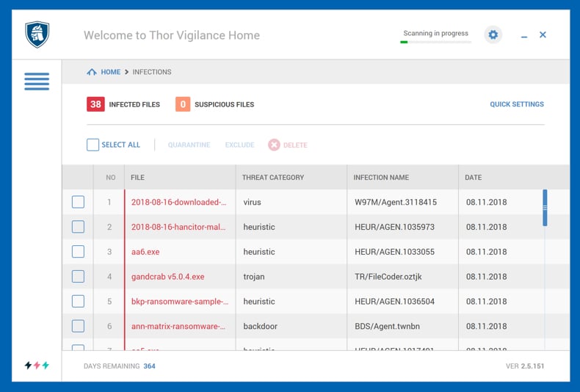Sort by THREAT CATEGORY column header
580x392 pixels.
(273, 178)
